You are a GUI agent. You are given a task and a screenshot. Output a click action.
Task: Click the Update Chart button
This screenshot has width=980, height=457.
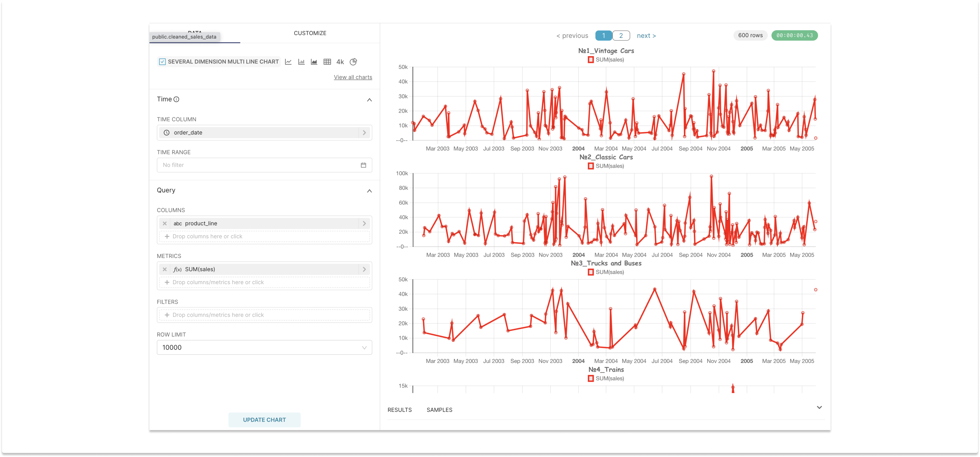(x=264, y=420)
